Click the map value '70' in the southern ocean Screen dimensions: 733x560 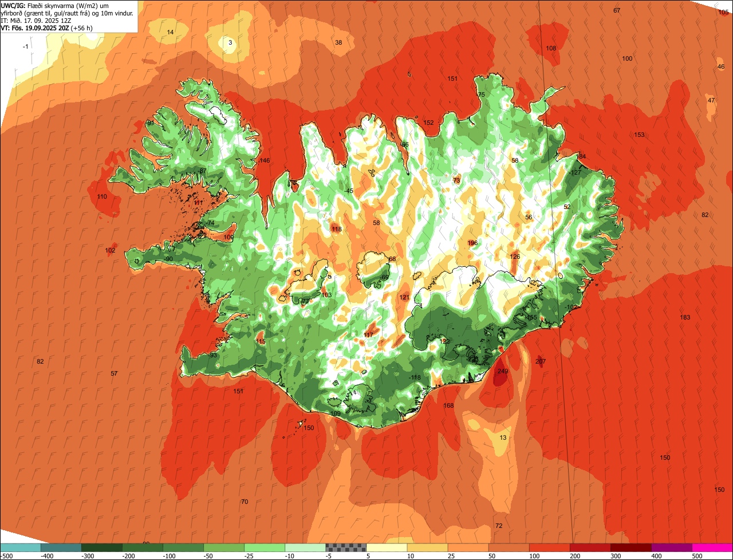(245, 502)
